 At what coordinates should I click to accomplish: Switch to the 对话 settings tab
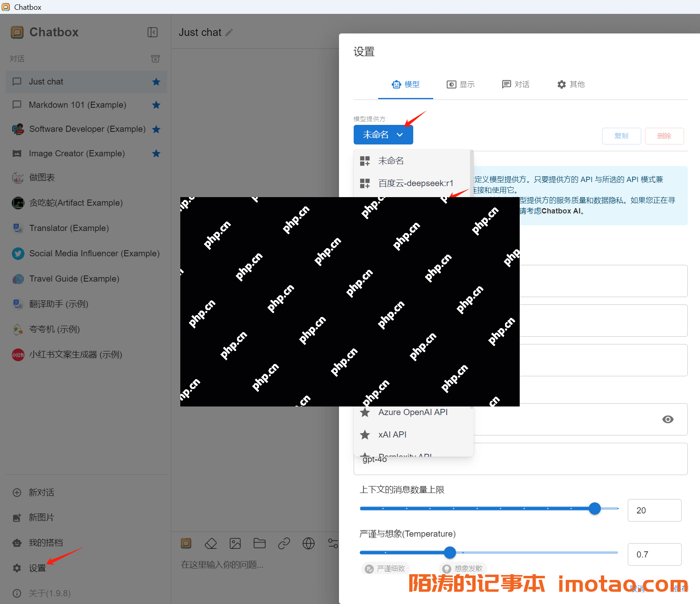[x=516, y=84]
